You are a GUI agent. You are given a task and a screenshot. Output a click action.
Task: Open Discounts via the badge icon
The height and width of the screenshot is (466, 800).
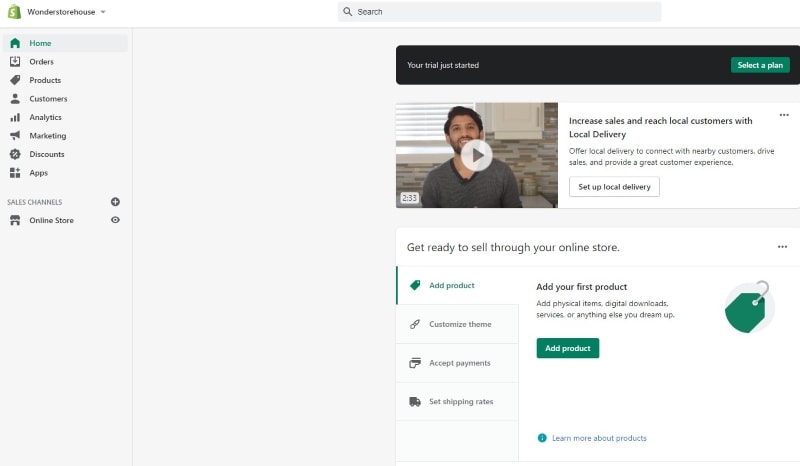click(15, 154)
